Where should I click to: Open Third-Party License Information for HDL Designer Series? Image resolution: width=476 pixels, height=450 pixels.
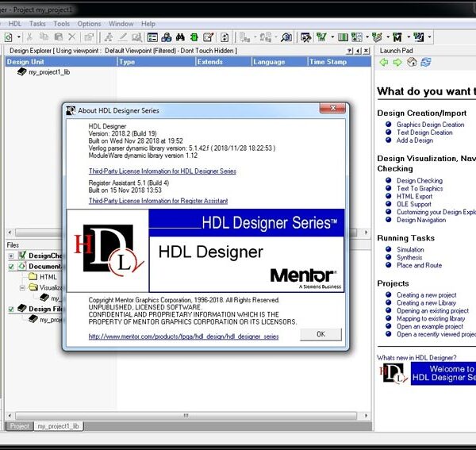[x=163, y=171]
